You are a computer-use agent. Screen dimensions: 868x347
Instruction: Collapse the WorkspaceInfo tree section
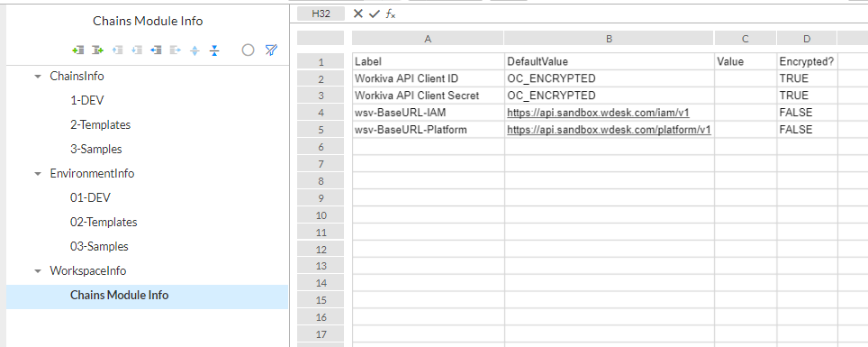tap(38, 271)
